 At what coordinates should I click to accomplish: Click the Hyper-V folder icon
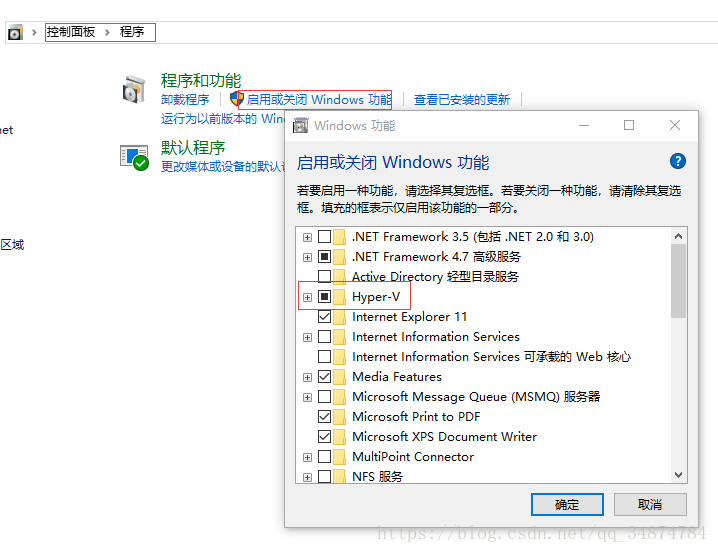pos(339,297)
